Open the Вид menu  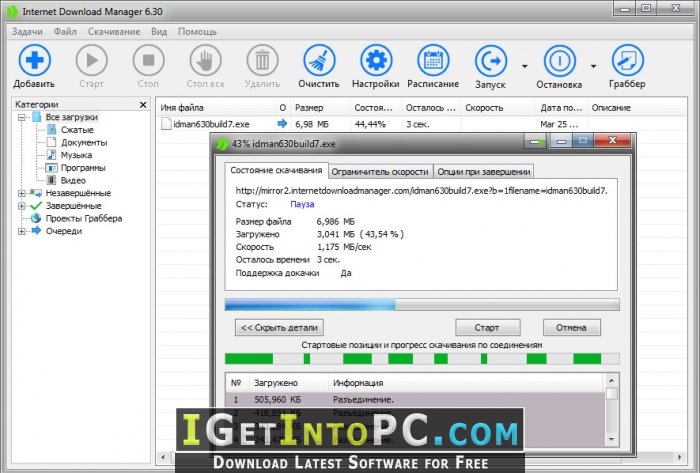[159, 32]
